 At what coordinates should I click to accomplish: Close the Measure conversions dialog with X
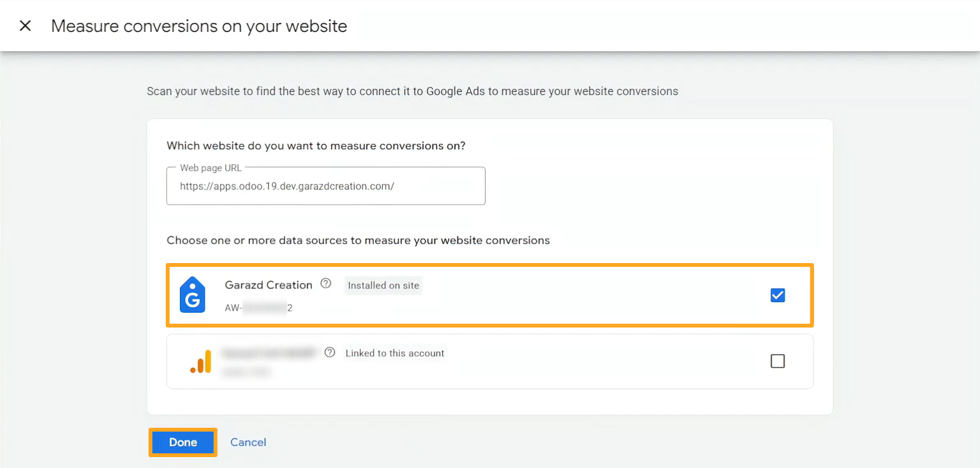[x=26, y=26]
